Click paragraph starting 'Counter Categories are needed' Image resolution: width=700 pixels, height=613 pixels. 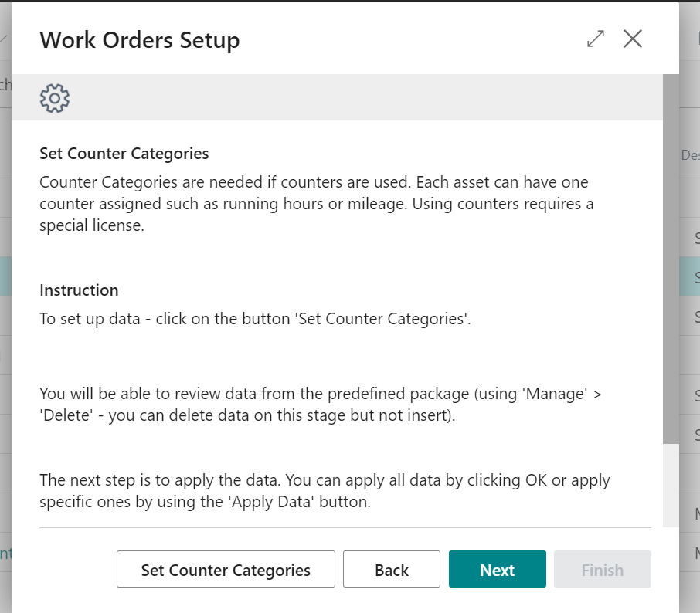pos(317,204)
